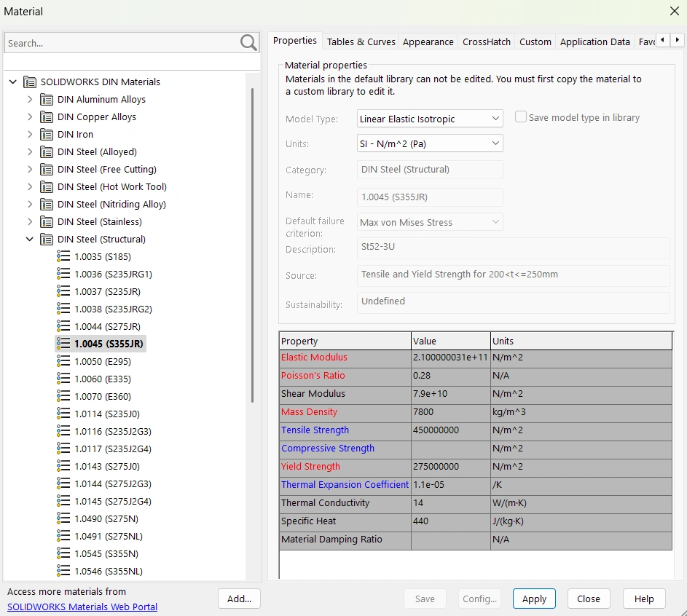Screen dimensions: 687x616
Task: Enable Save model type in library checkbox
Action: pyautogui.click(x=520, y=117)
